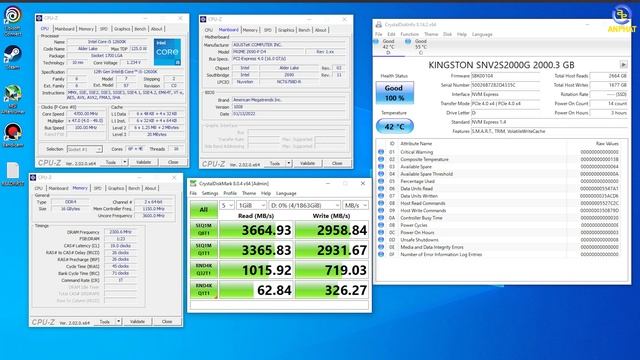Image resolution: width=640 pixels, height=360 pixels.
Task: Click the KINGSTON SNV2S2000G drive title
Action: (x=501, y=65)
